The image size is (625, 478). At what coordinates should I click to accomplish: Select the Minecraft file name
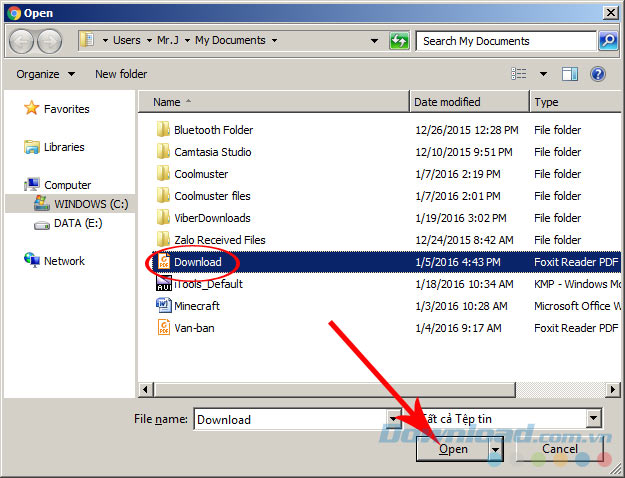click(x=197, y=306)
